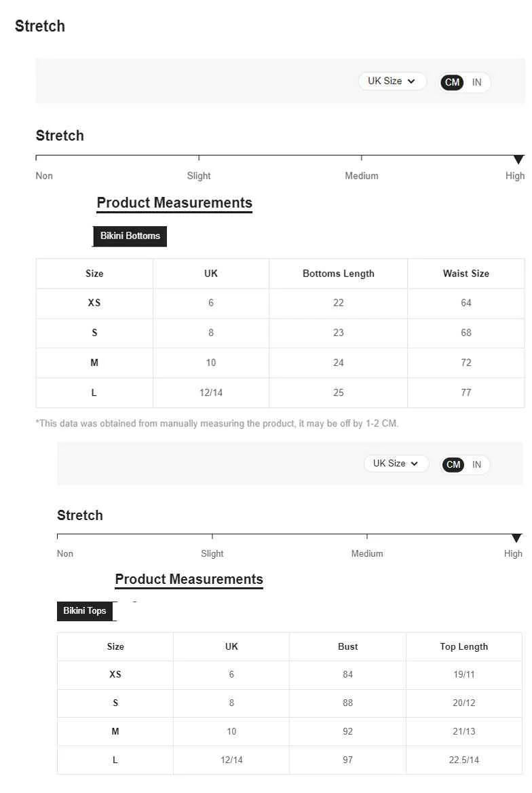Click the Bust column header

tap(347, 647)
